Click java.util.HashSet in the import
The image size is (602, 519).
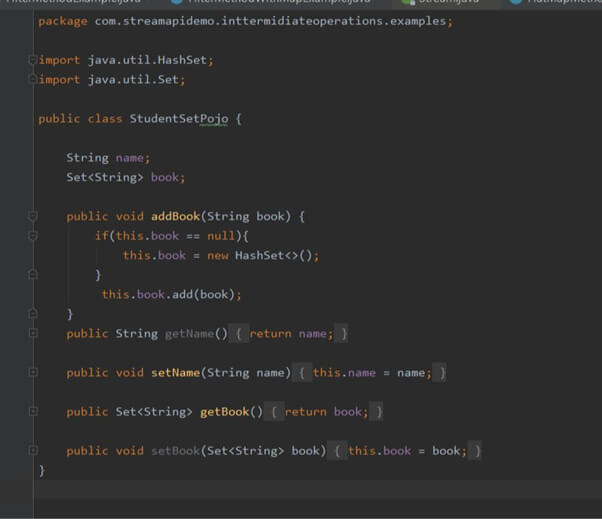pos(147,60)
